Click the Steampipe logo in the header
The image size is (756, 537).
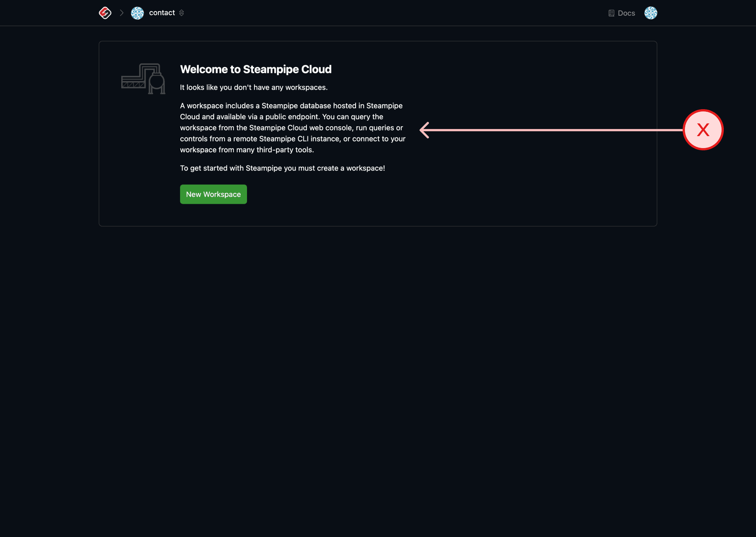105,13
